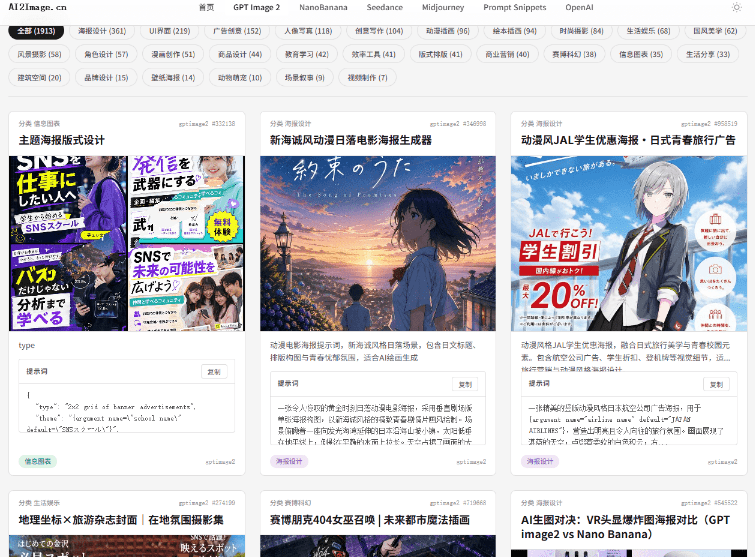
Task: Open the AI2Image.cn site logo
Action: tap(38, 7)
